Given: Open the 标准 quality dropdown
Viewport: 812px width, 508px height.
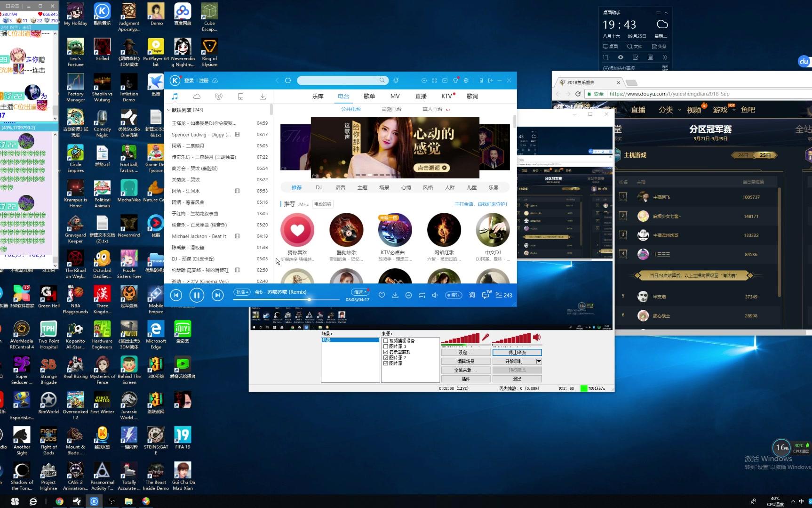Looking at the screenshot, I should pyautogui.click(x=242, y=292).
